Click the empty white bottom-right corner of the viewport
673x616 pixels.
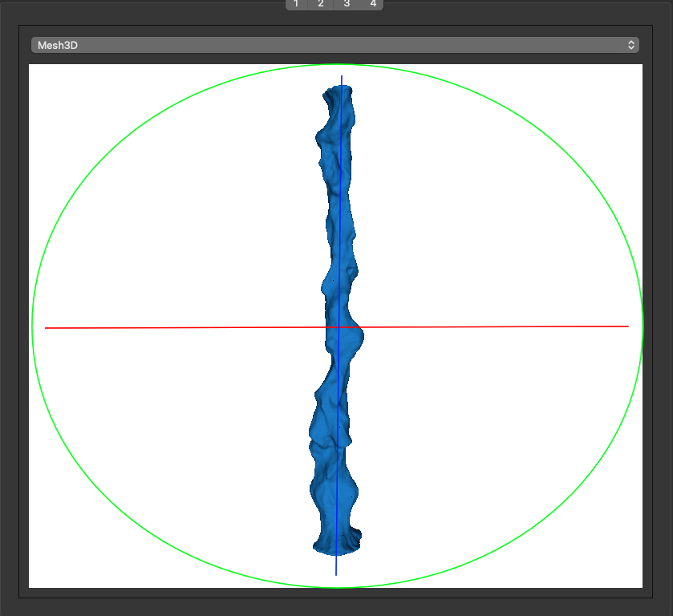coord(632,577)
